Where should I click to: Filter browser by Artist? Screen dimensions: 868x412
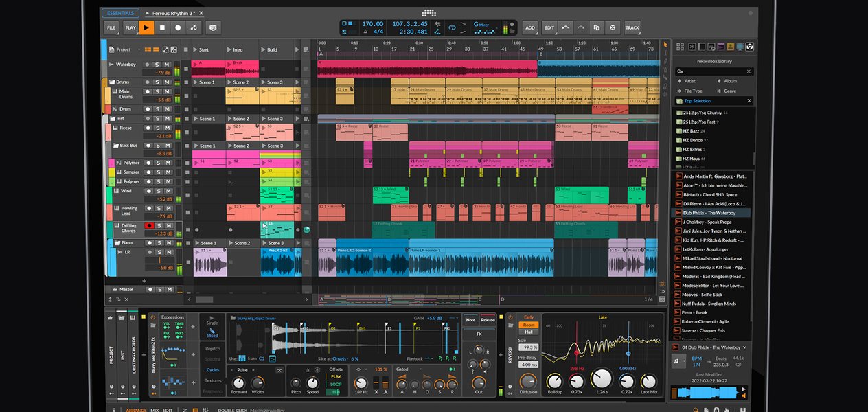pos(689,81)
